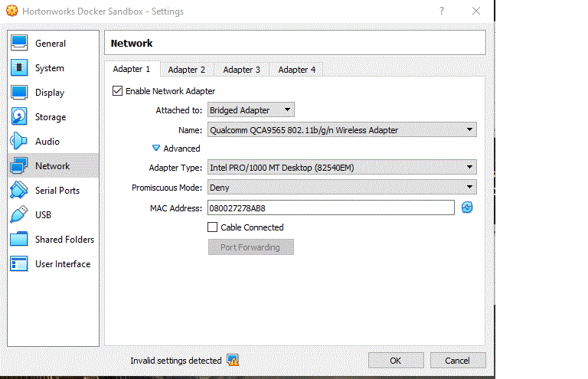Click the Promiscuous Mode label

tap(167, 188)
